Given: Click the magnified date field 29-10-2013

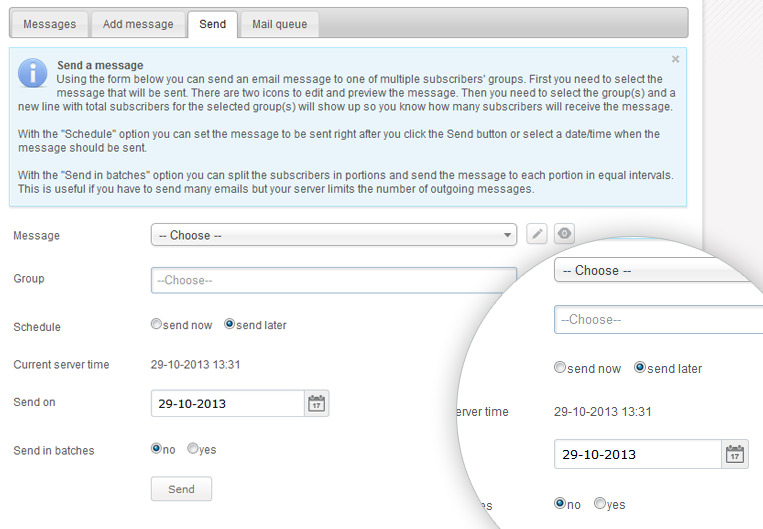Looking at the screenshot, I should point(637,455).
